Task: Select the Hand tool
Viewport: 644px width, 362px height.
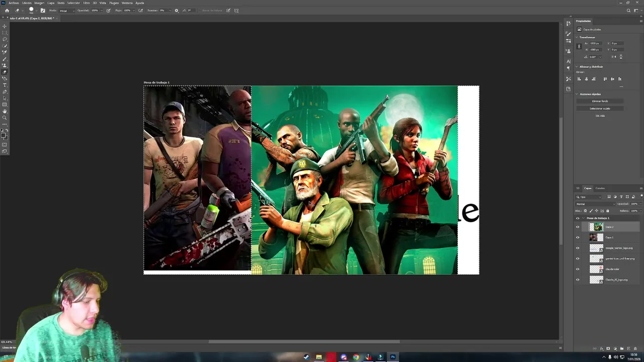Action: tap(5, 112)
